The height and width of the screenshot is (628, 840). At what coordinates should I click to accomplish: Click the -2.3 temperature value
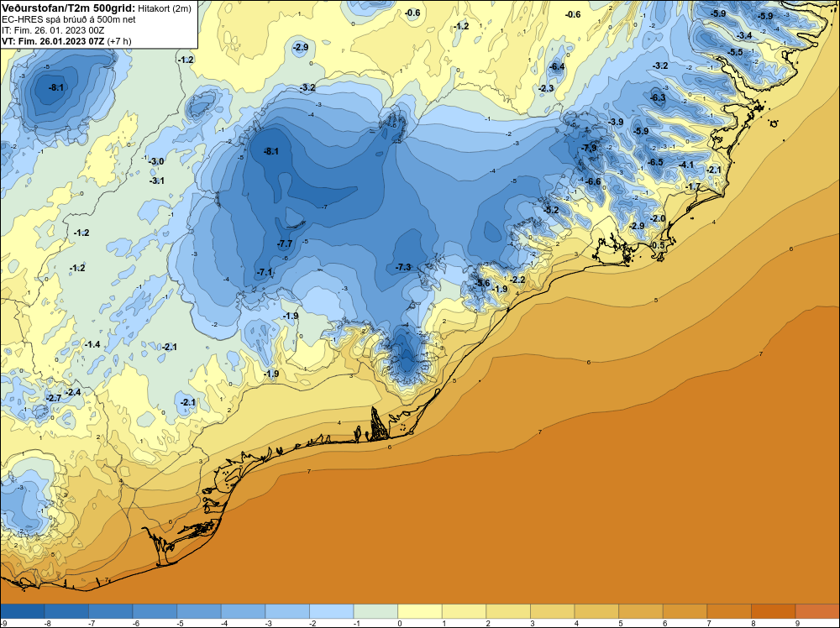(547, 88)
